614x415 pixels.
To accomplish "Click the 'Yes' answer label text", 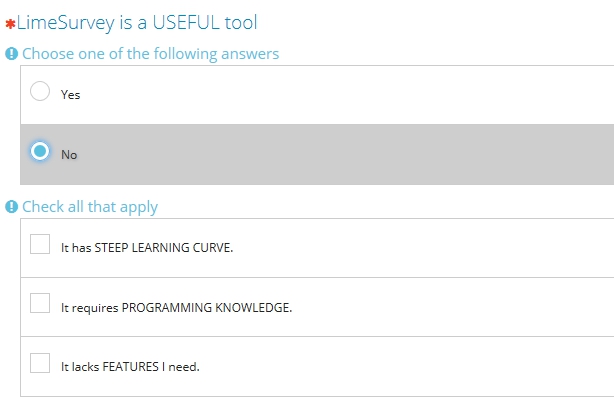I will click(70, 95).
